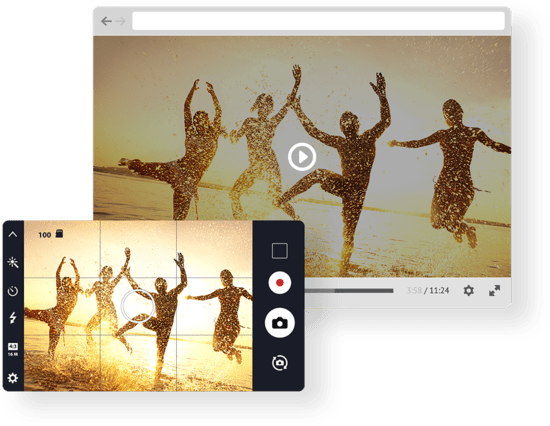Go back with the browser back arrow

106,21
